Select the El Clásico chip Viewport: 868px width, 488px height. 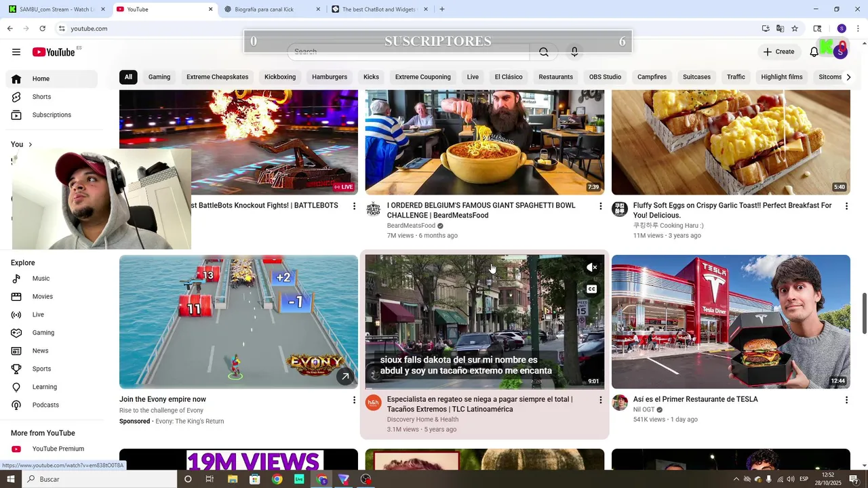coord(509,77)
